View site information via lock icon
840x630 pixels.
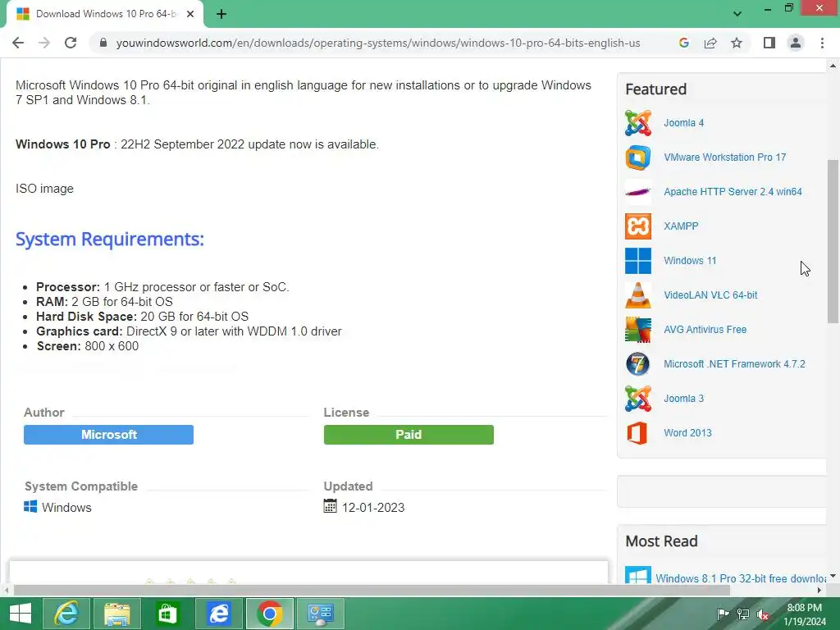coord(103,43)
